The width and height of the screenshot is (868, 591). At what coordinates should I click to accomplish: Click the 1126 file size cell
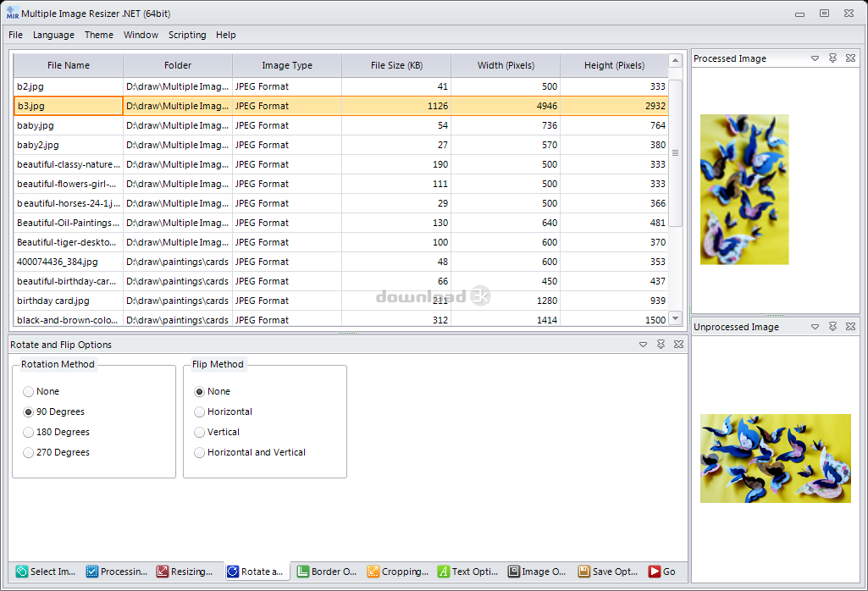(396, 106)
